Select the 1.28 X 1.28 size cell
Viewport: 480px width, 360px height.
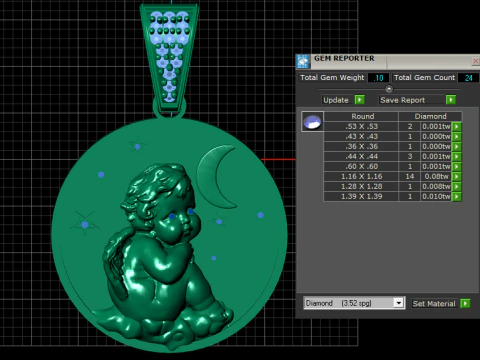coord(361,186)
